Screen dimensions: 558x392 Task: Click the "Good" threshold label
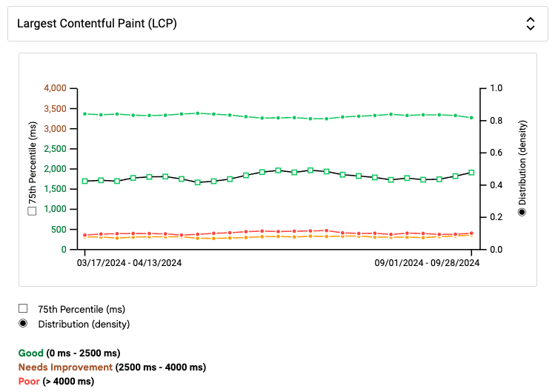pos(30,353)
